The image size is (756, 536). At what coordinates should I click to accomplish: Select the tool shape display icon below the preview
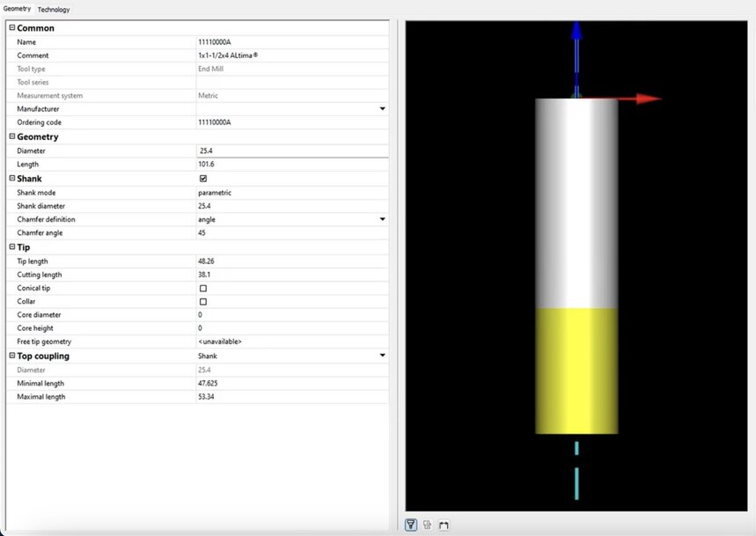410,524
